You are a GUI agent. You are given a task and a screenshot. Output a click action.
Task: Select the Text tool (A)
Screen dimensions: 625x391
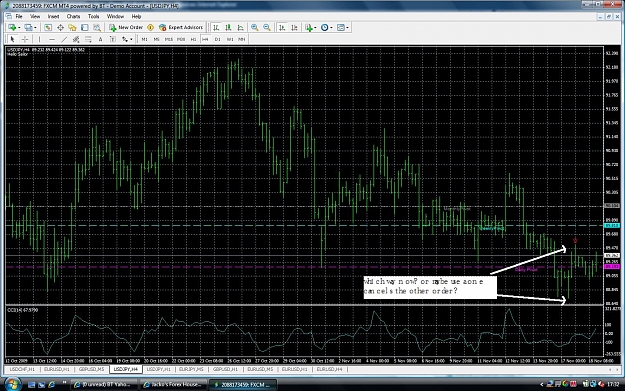(100, 39)
